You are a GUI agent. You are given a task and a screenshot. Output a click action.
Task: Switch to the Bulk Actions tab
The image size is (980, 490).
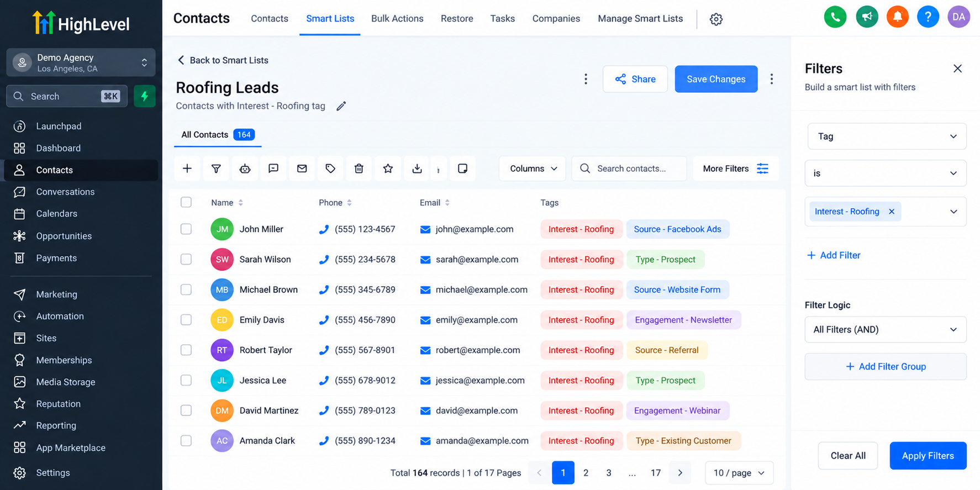[397, 18]
